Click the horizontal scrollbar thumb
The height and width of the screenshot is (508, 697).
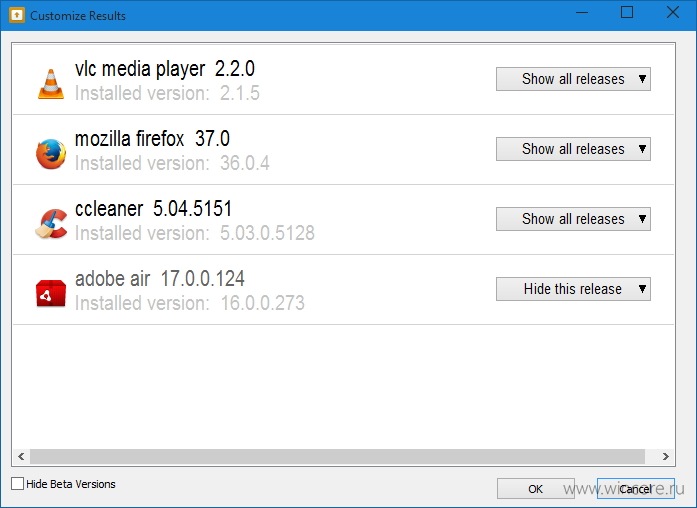(x=337, y=456)
